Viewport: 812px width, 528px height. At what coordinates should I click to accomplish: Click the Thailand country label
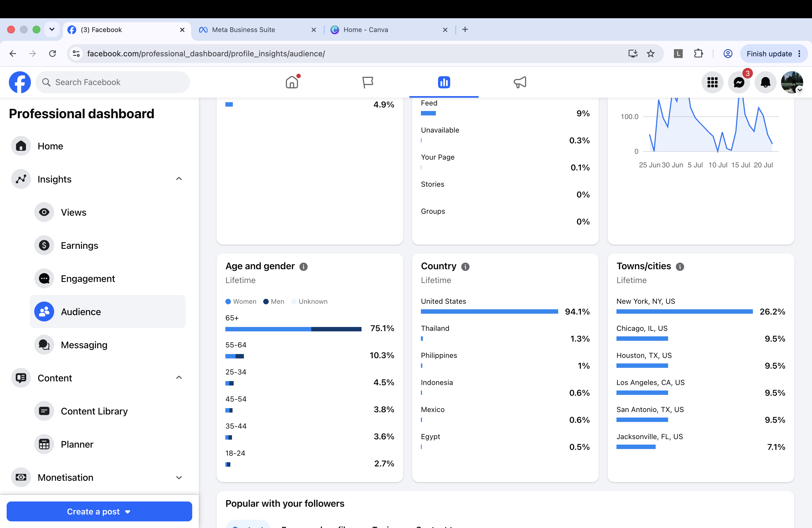coord(435,328)
